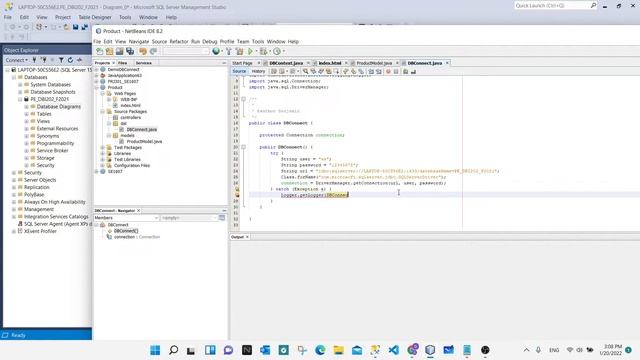Switch to the Files panel tab
This screenshot has width=640, height=360.
click(122, 63)
